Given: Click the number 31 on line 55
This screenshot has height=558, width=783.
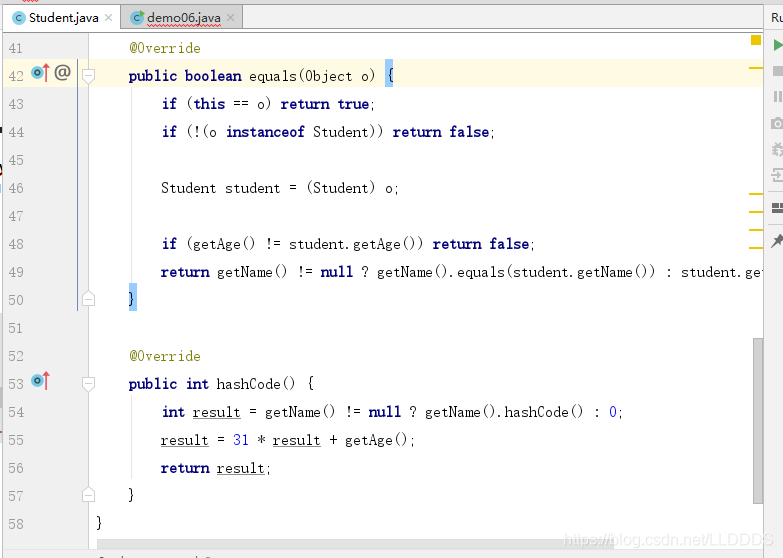Looking at the screenshot, I should click(241, 440).
